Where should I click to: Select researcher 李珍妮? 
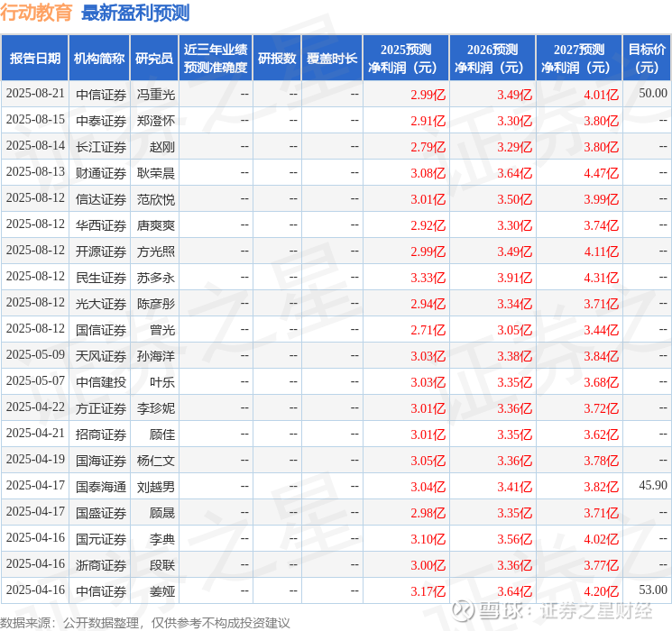155,408
